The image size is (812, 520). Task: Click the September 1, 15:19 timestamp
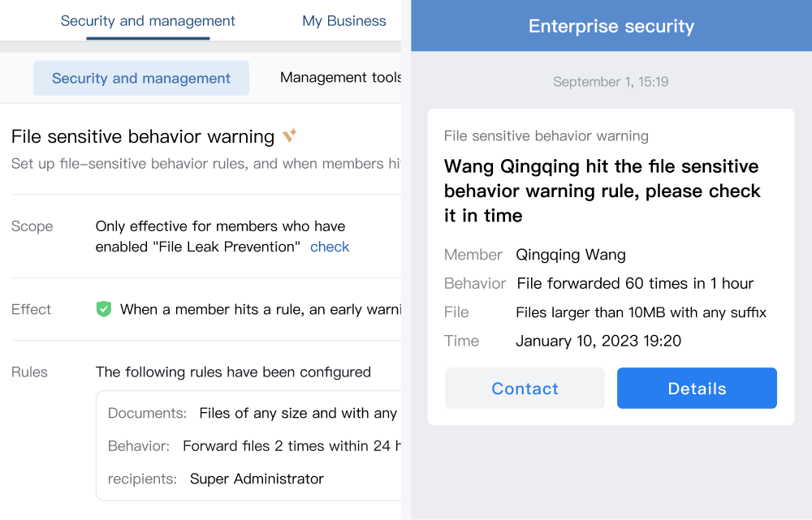(x=611, y=82)
